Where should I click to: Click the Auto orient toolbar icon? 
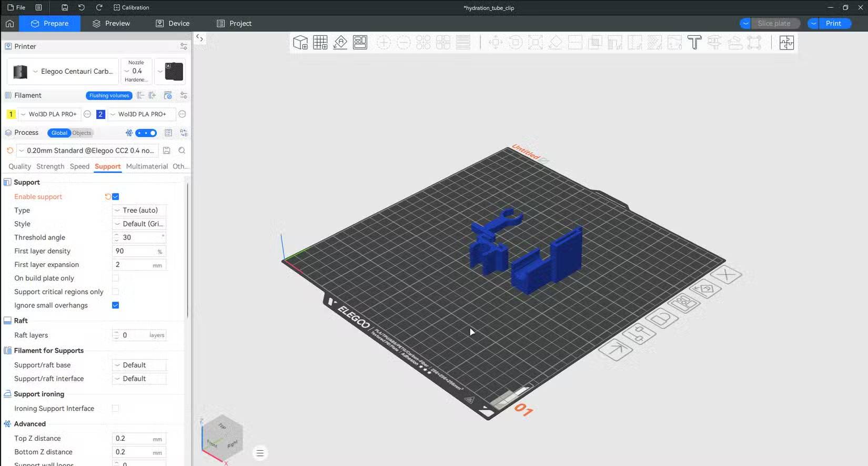340,43
